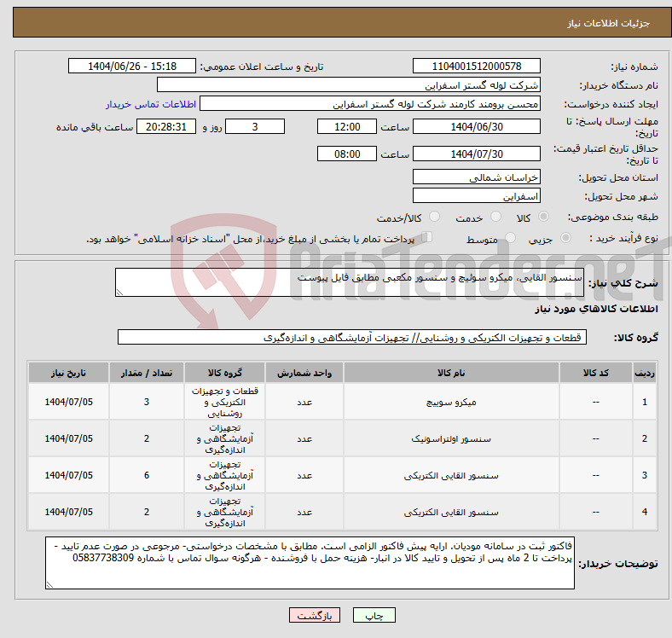Click the عدد unit cell in row 1
The height and width of the screenshot is (638, 672).
[304, 403]
